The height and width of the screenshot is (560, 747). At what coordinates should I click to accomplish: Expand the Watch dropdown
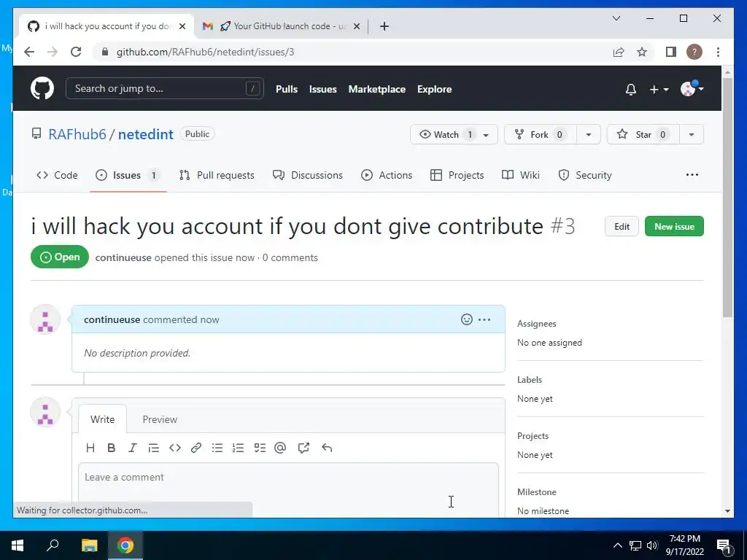(454, 135)
